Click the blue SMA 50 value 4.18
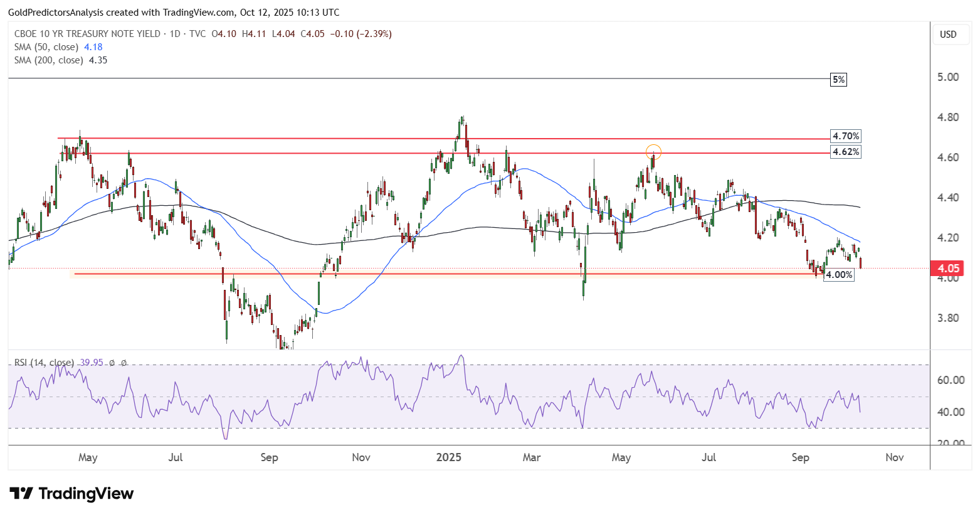This screenshot has height=517, width=980. [93, 47]
